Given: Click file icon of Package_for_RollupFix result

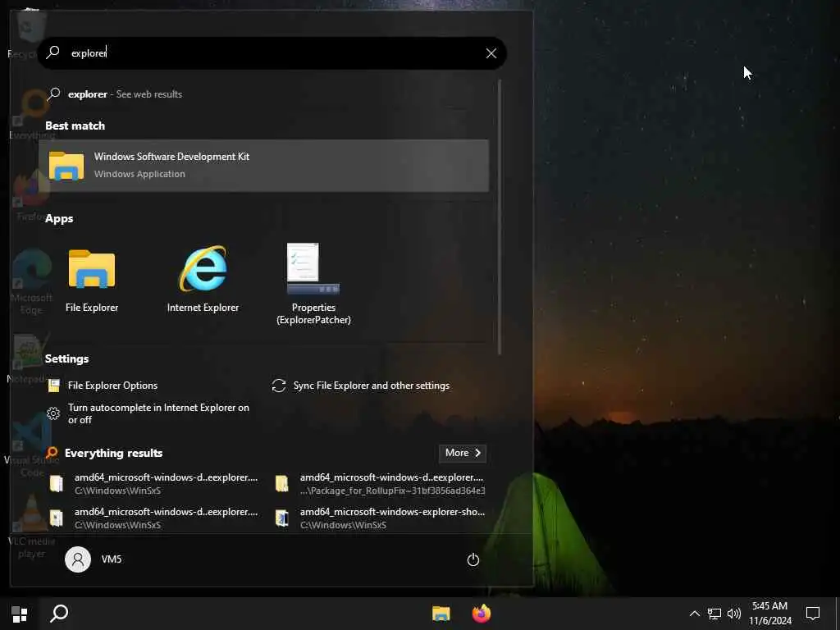Looking at the screenshot, I should tap(282, 483).
